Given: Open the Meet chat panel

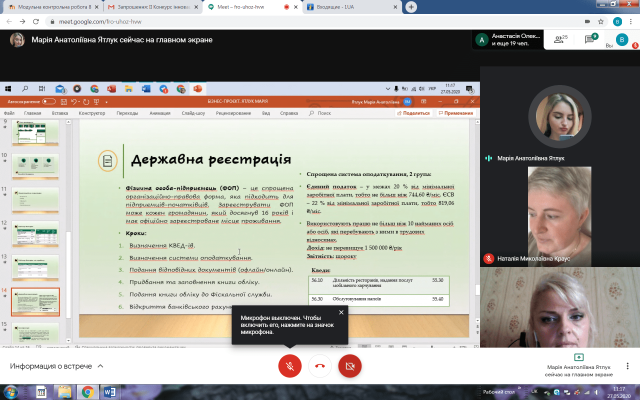Looking at the screenshot, I should pyautogui.click(x=590, y=40).
